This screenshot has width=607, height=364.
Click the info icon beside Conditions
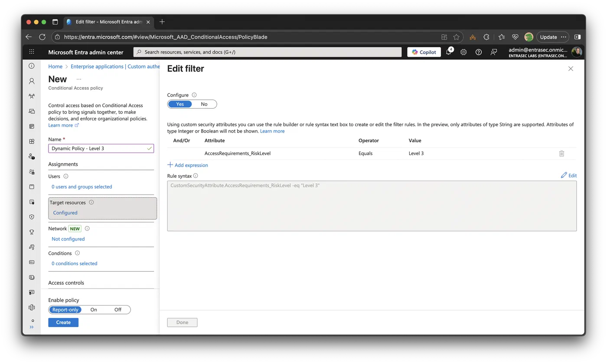(78, 253)
